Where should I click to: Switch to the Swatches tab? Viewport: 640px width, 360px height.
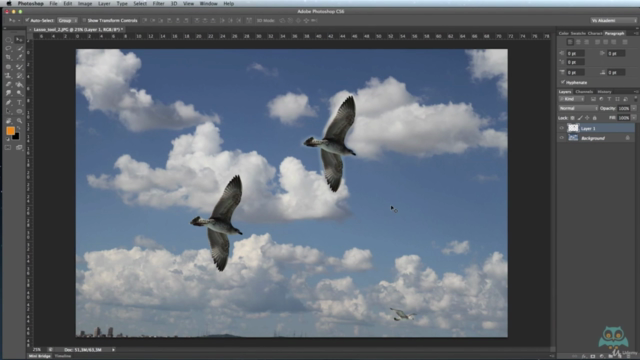578,33
